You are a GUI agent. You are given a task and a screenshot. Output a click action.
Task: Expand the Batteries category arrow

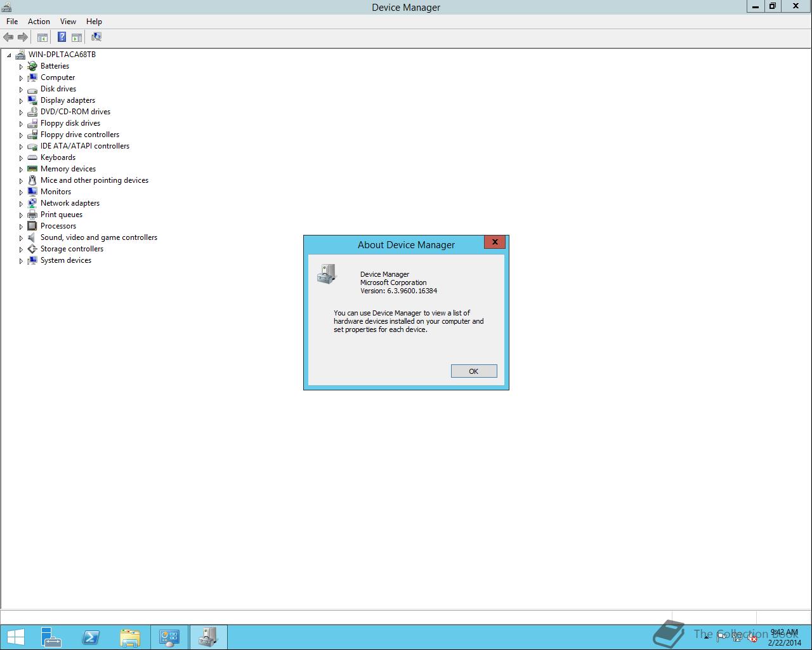[21, 67]
